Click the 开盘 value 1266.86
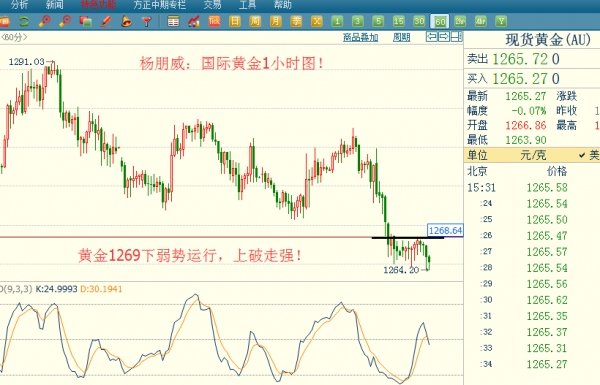The width and height of the screenshot is (600, 385). [526, 126]
